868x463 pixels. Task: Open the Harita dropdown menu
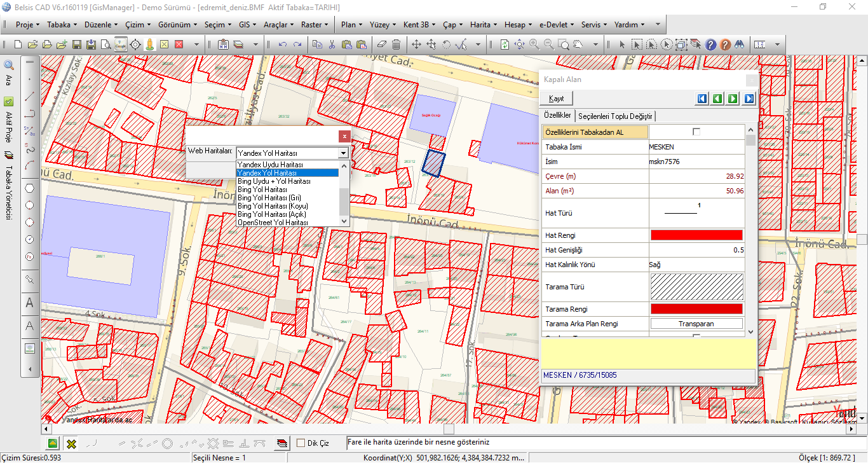(484, 25)
